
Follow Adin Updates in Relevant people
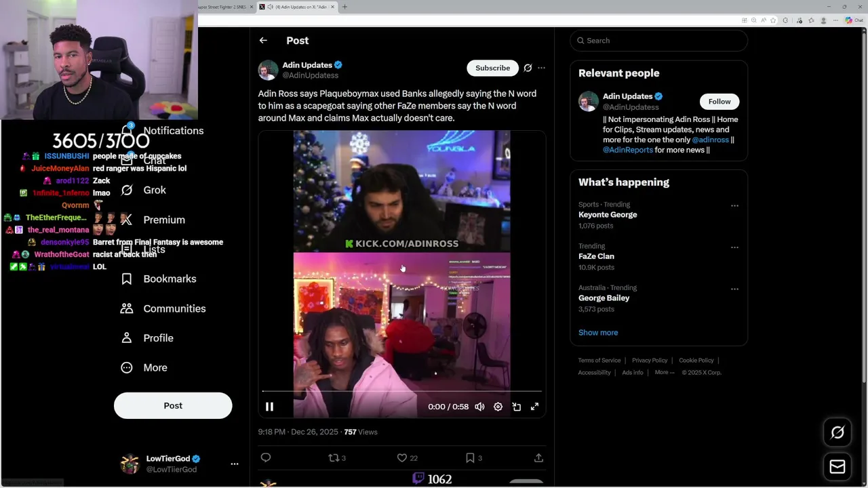click(x=719, y=102)
